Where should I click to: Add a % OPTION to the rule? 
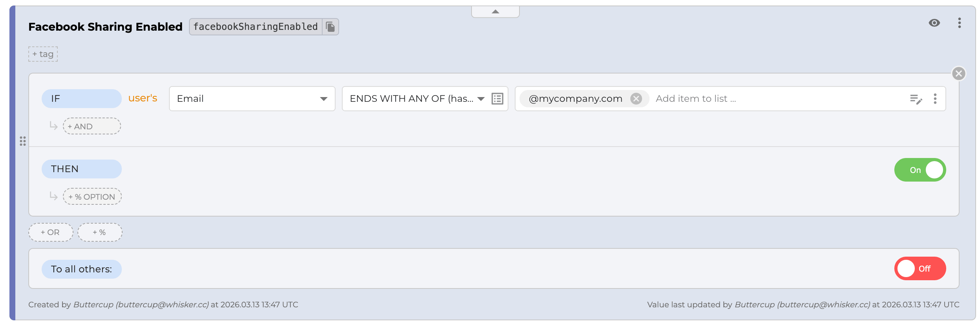(92, 197)
